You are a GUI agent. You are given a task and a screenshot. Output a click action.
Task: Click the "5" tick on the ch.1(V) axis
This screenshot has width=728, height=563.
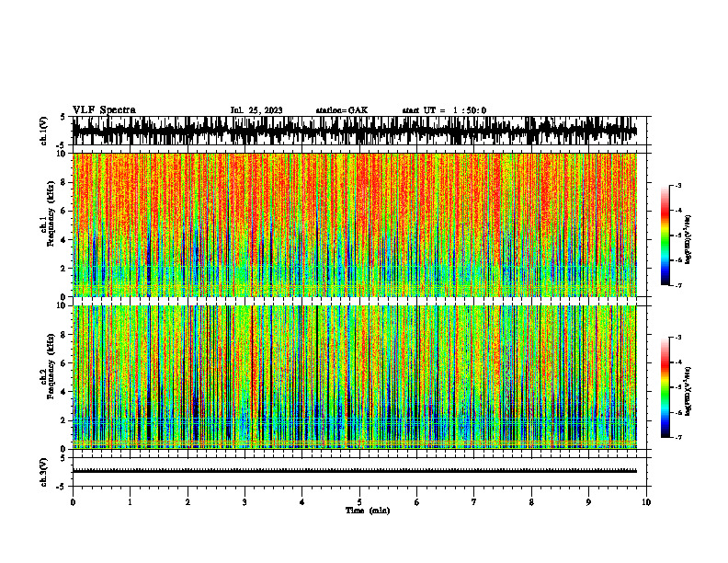click(x=63, y=118)
